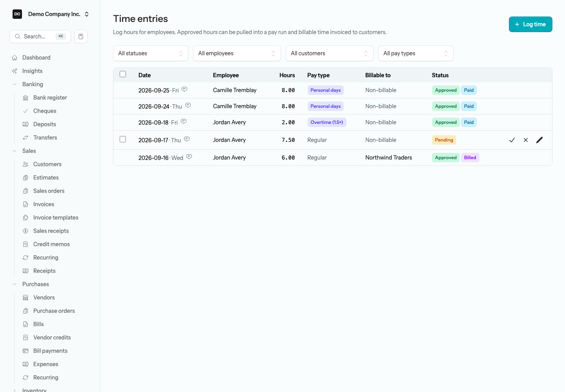
Task: Click the Billable to column header
Action: [378, 75]
